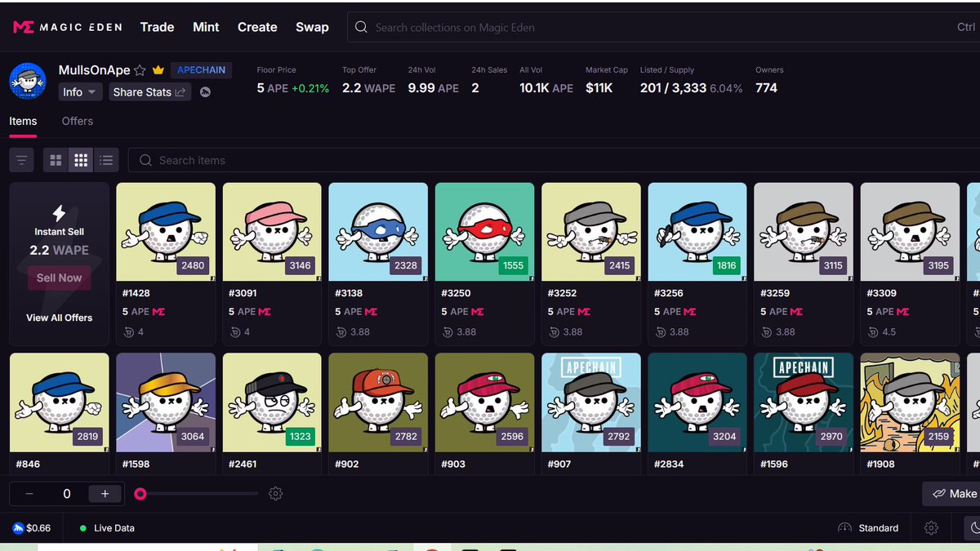Click green rank badge 1816
This screenshot has width=980, height=551.
coord(726,265)
